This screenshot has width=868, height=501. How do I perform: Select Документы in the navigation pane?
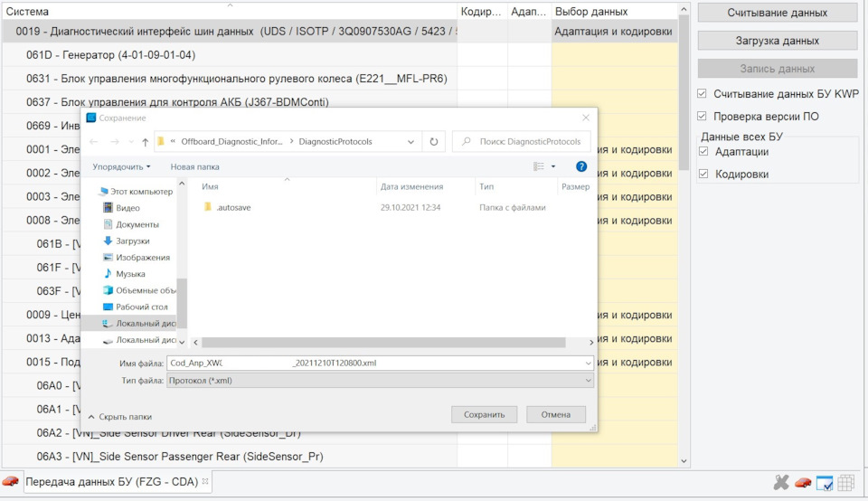137,225
